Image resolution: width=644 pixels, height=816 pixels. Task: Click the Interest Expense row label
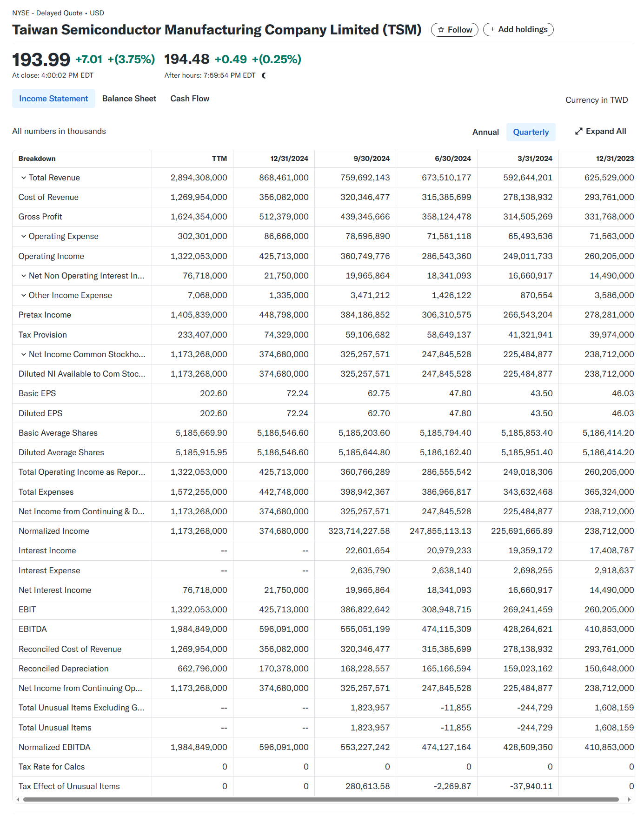pos(49,571)
